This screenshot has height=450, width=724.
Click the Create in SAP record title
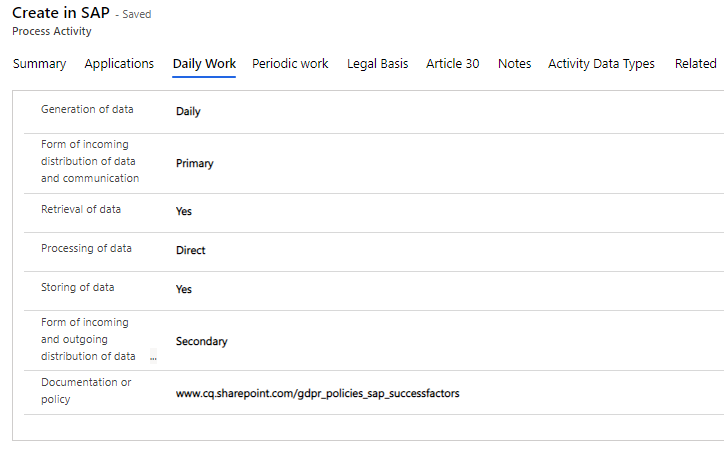[x=61, y=13]
